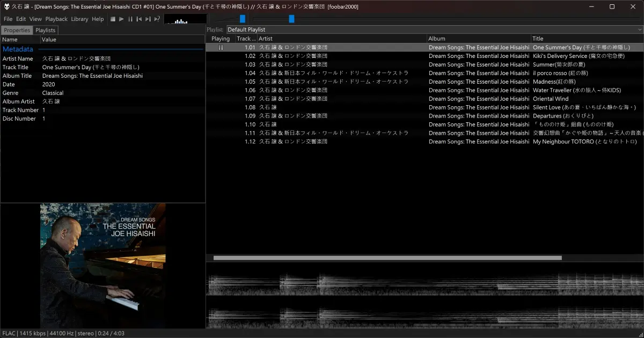Screen dimensions: 644x338
Task: Open the Library menu
Action: click(x=79, y=19)
